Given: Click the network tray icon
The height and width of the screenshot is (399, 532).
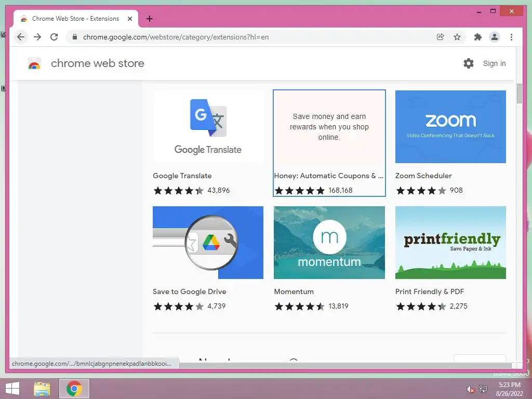Looking at the screenshot, I should (x=483, y=389).
